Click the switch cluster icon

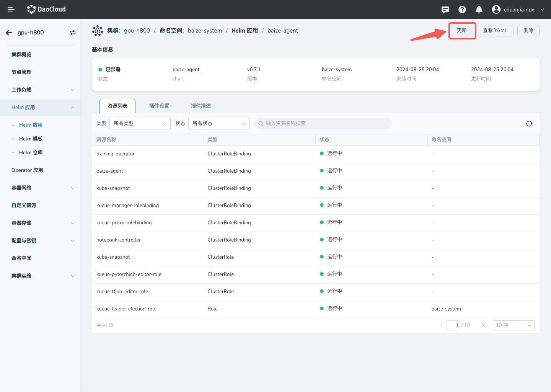[73, 33]
